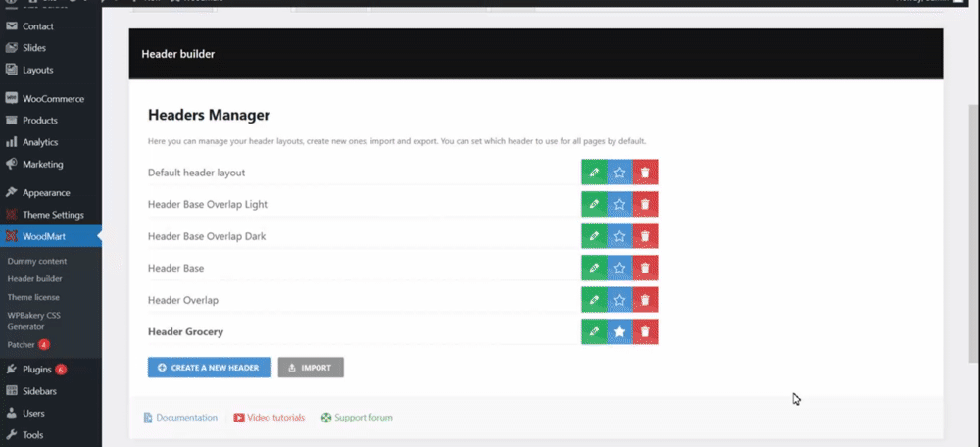The width and height of the screenshot is (980, 447).
Task: Star Header Base Overlap Dark as default
Action: (619, 235)
